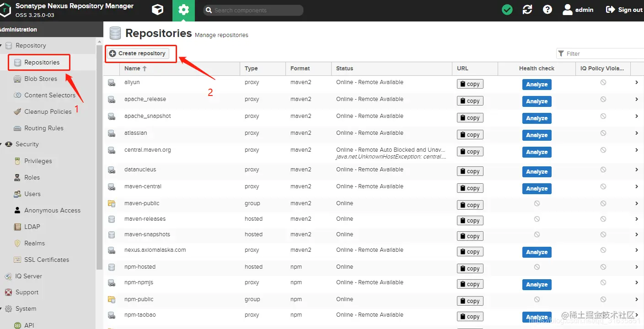Expand the apache_snapshot row chevron
The height and width of the screenshot is (329, 644).
tap(637, 116)
